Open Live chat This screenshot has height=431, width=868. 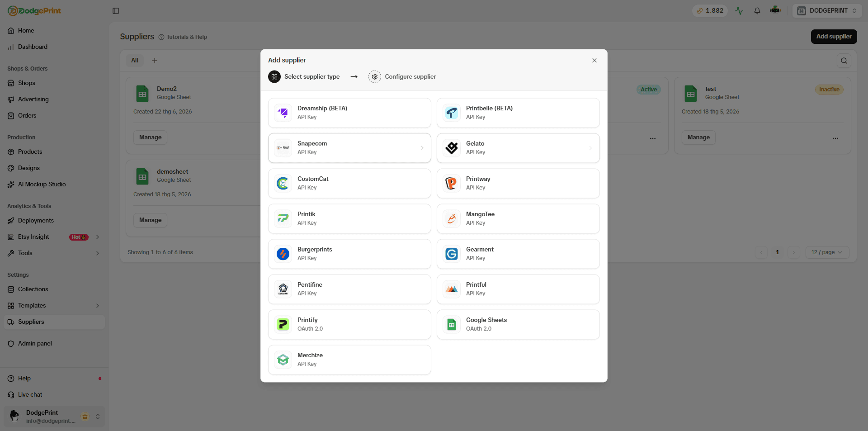coord(54,395)
